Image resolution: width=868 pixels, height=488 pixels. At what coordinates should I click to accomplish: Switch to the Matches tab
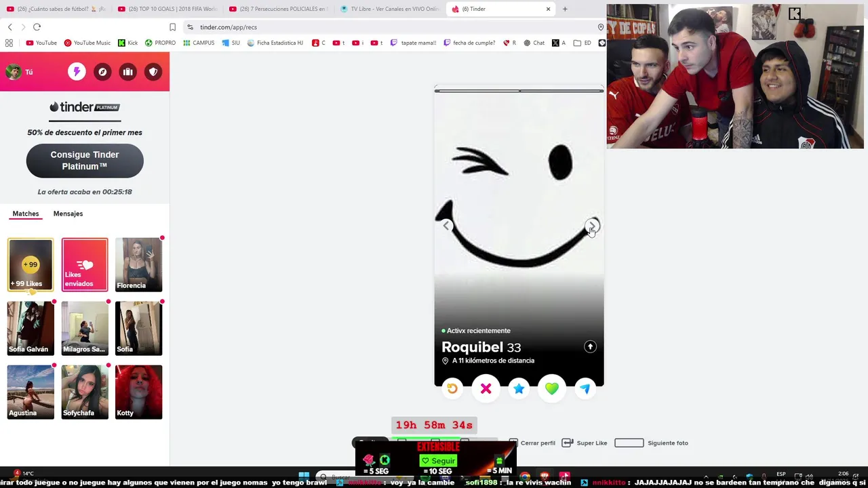(26, 213)
